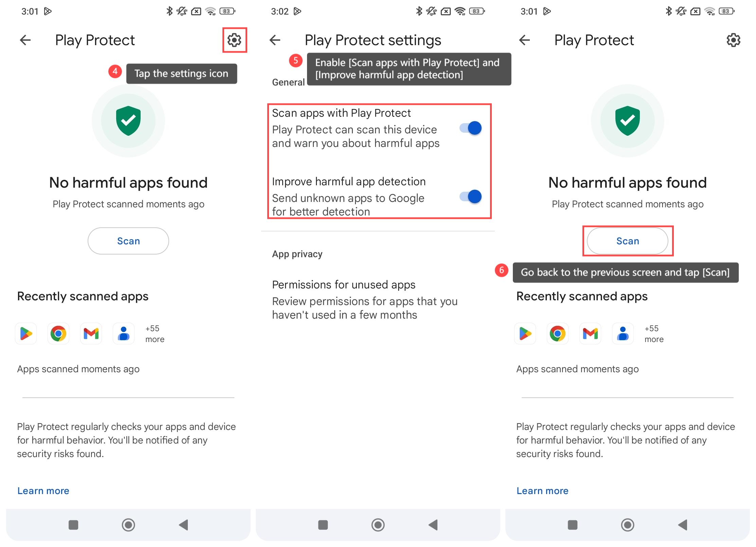756x547 pixels.
Task: Tap the Gmail icon in right recently scanned apps
Action: coord(590,334)
